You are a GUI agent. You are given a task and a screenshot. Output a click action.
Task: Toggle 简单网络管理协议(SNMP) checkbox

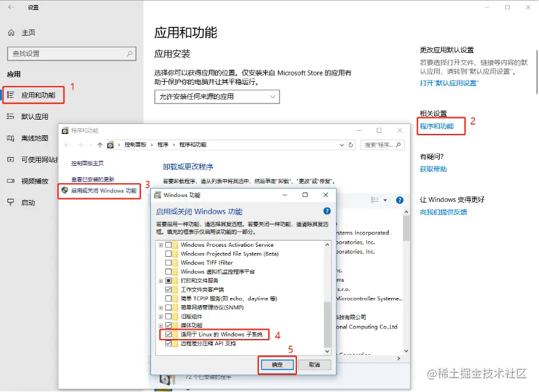168,307
